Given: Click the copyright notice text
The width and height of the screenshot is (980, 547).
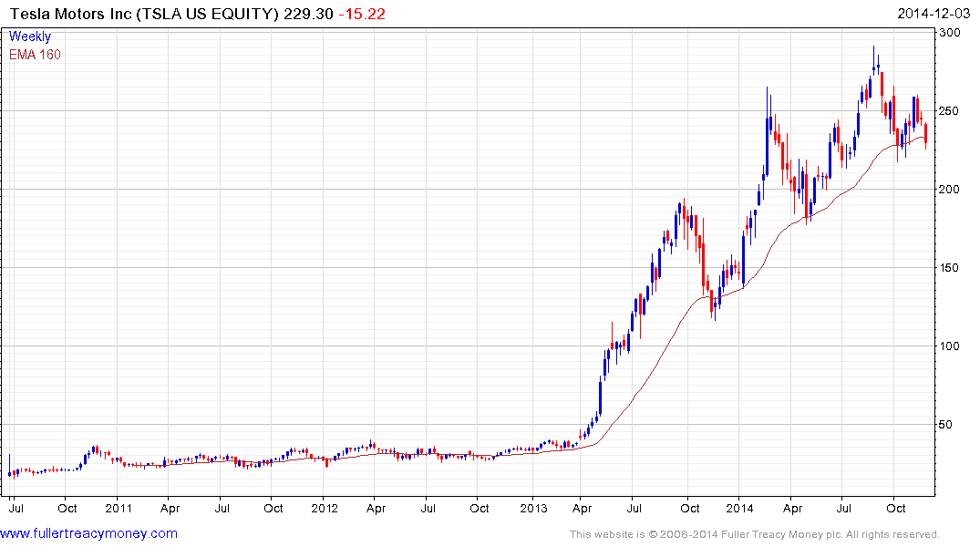Looking at the screenshot, I should click(755, 534).
